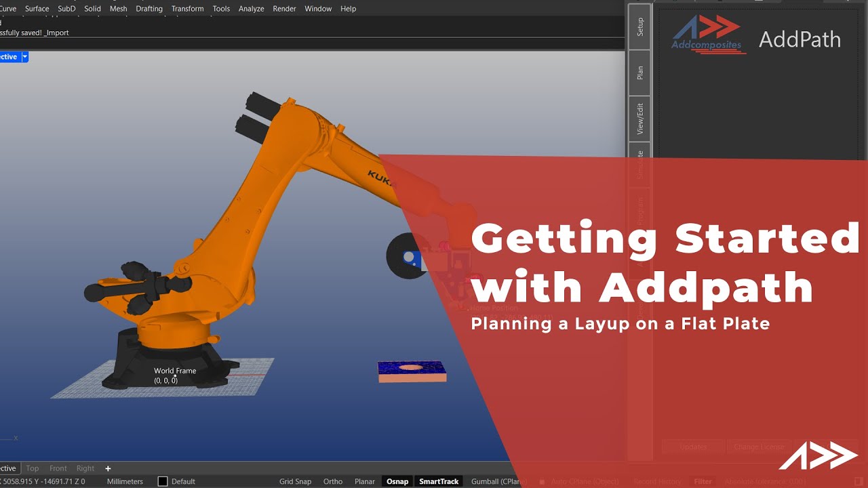Open the AddPath Plan tab
The width and height of the screenshot is (868, 488).
pos(639,73)
